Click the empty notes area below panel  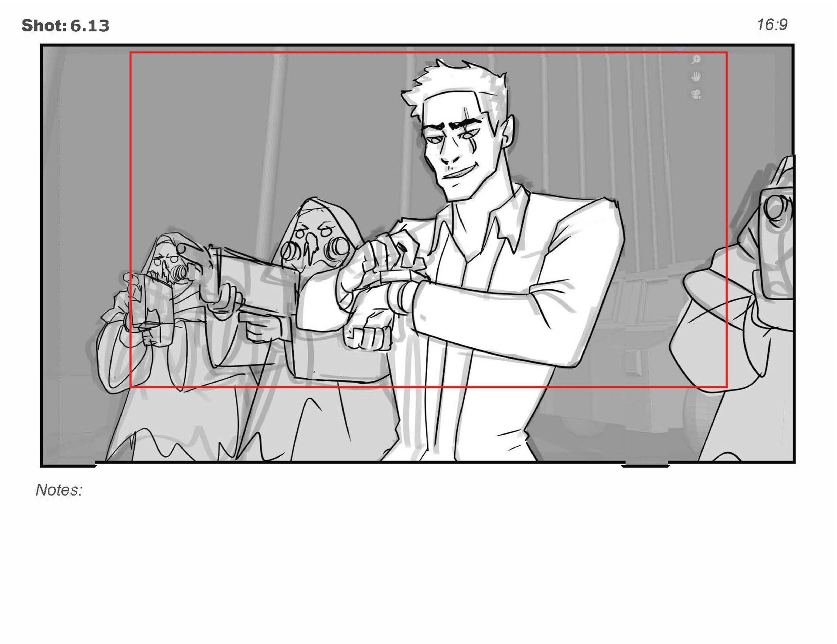(418, 558)
